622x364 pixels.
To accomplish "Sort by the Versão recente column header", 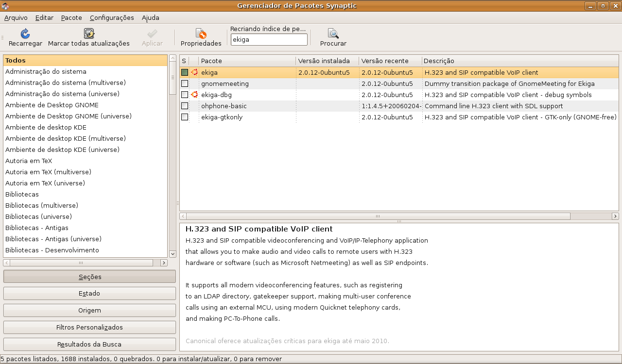I will click(x=390, y=61).
